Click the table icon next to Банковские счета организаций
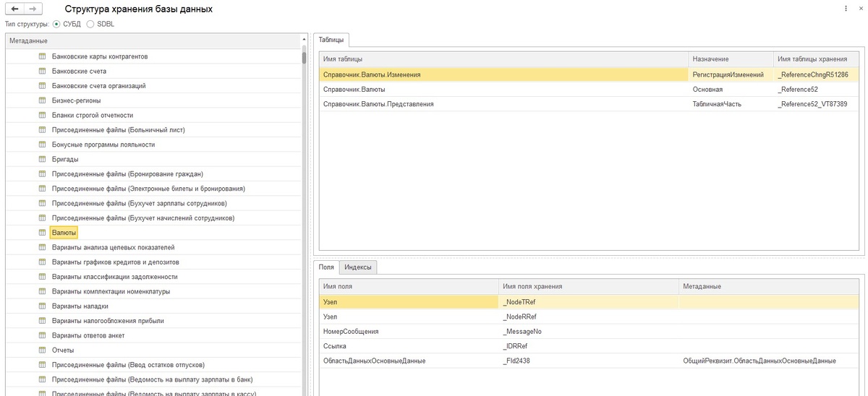The width and height of the screenshot is (868, 396). [x=42, y=86]
